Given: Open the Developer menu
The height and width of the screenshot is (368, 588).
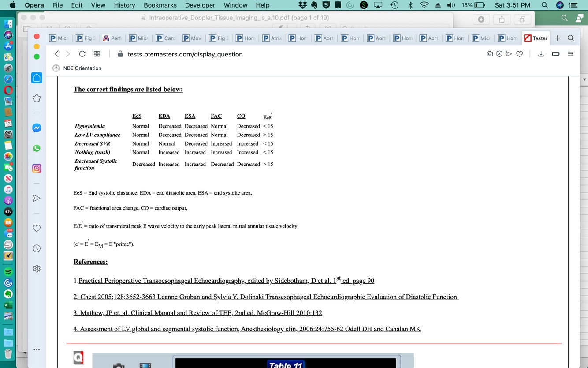Looking at the screenshot, I should click(200, 5).
